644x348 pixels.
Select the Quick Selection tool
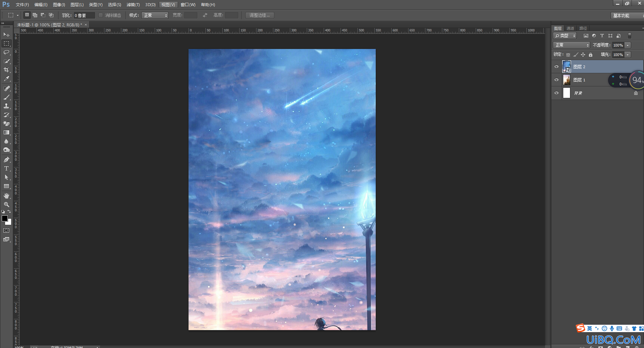tap(6, 61)
